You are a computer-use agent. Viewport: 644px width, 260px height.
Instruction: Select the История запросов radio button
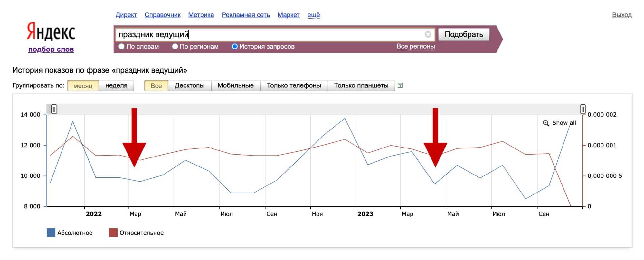click(235, 47)
